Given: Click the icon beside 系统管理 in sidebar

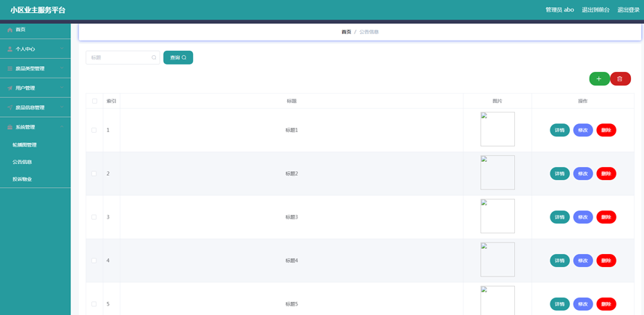Looking at the screenshot, I should (x=10, y=128).
